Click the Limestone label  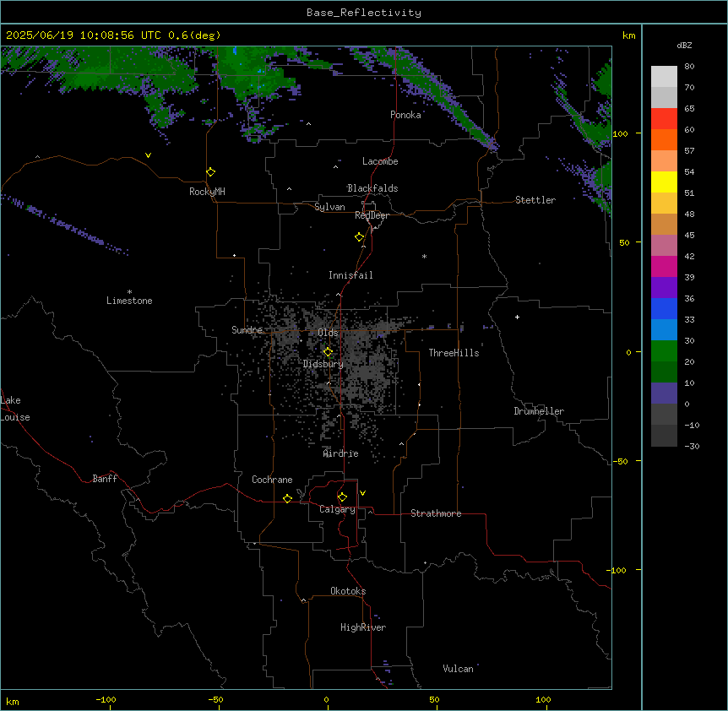coord(129,301)
